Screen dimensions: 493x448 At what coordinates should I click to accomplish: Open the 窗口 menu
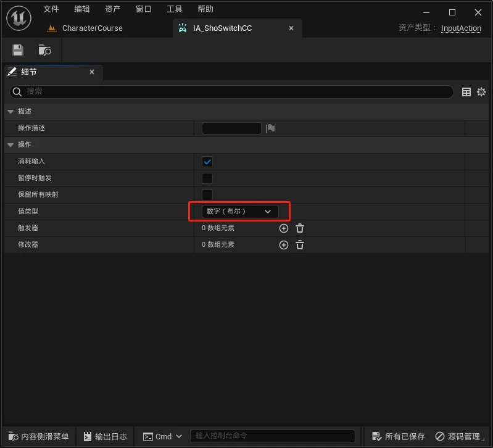(143, 9)
